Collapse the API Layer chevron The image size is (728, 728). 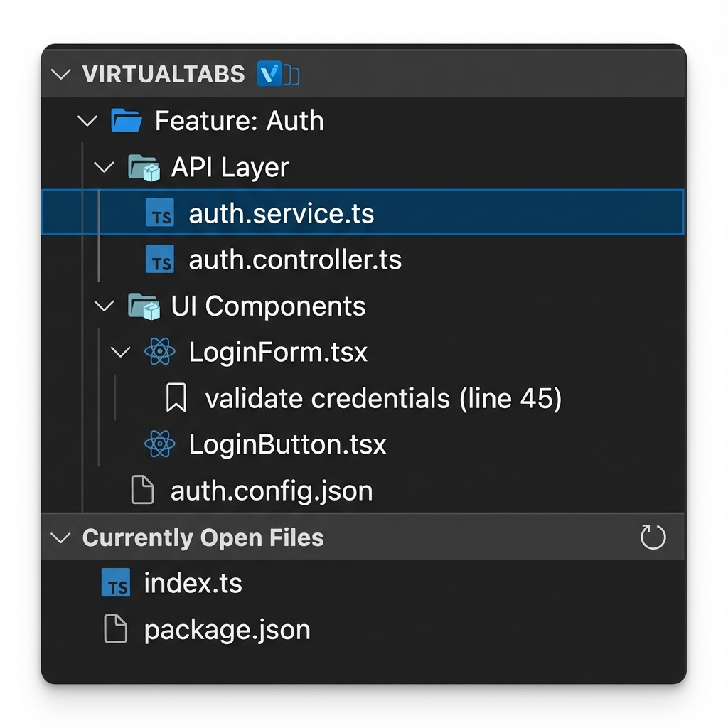(x=105, y=168)
